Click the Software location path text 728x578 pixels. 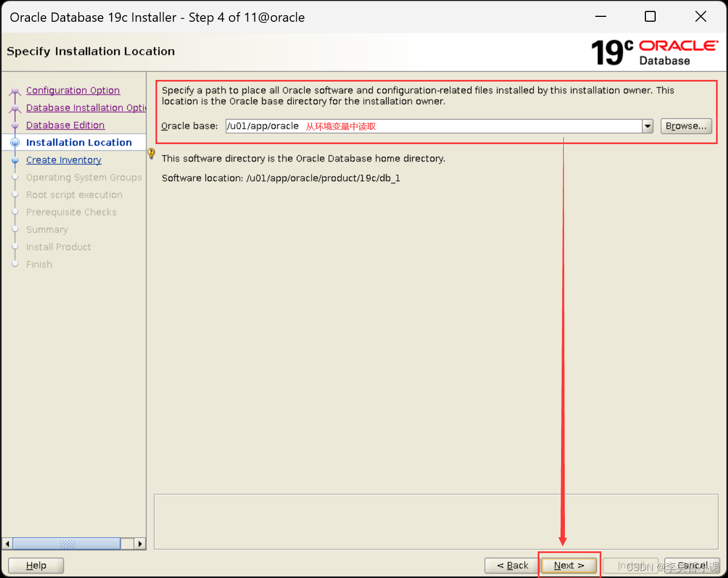coord(323,178)
